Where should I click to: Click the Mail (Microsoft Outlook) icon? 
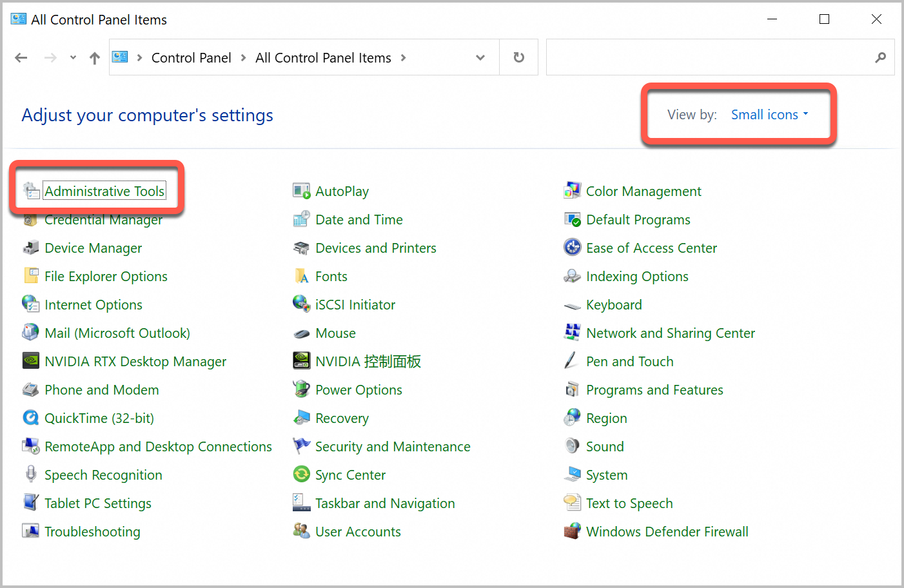(x=31, y=333)
